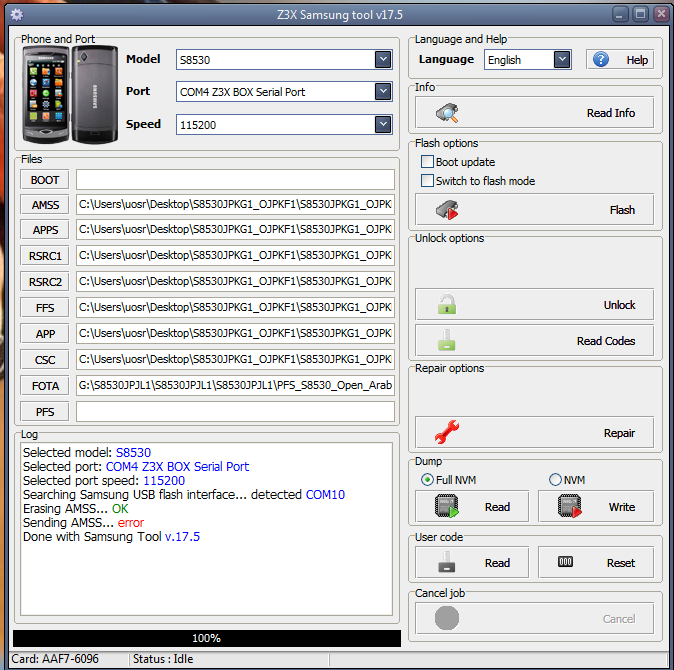
Task: Click the 100% progress bar
Action: 207,638
